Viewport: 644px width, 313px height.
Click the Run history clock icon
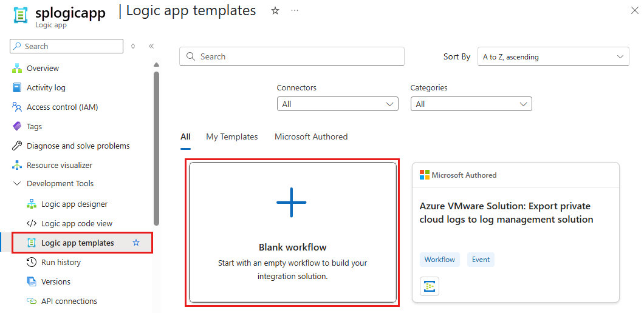pos(32,262)
